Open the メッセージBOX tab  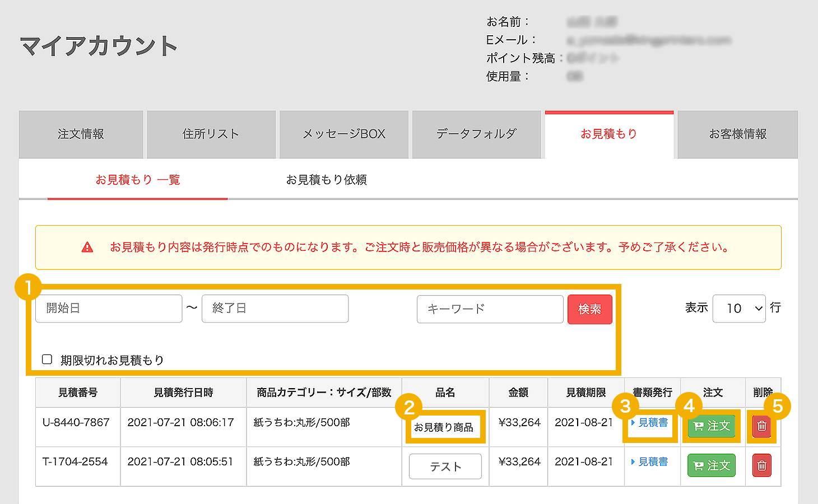(343, 134)
